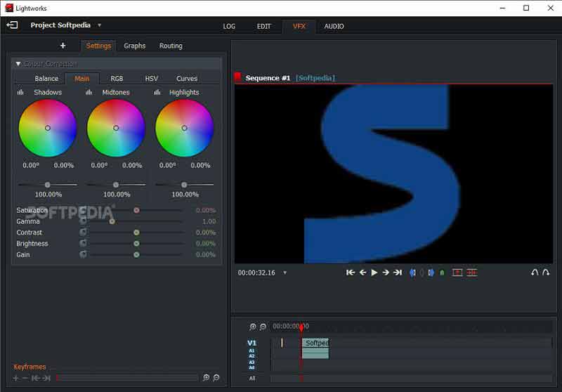
Task: Click the red timeline playhead marker
Action: [x=301, y=327]
